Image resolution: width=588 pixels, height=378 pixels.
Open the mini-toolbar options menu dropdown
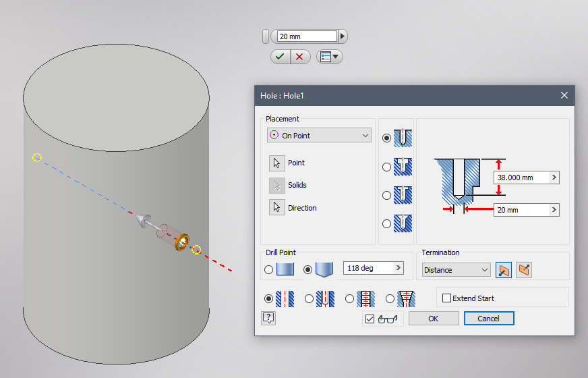coord(330,57)
